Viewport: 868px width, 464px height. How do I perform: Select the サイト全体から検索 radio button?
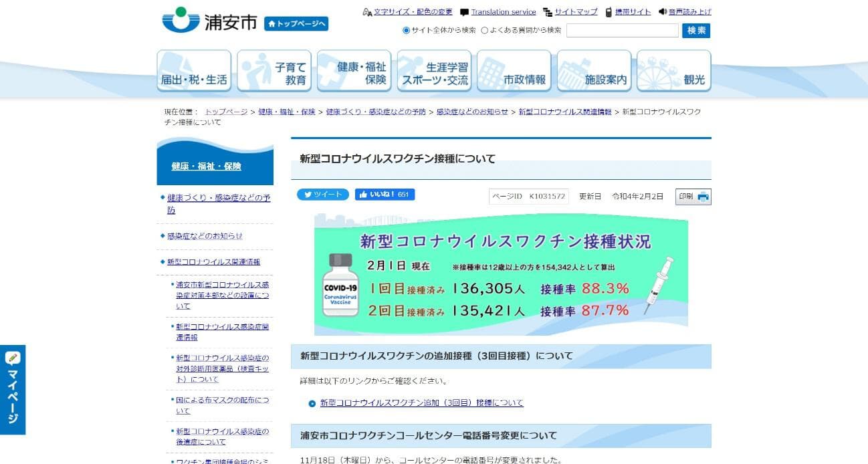pyautogui.click(x=405, y=30)
